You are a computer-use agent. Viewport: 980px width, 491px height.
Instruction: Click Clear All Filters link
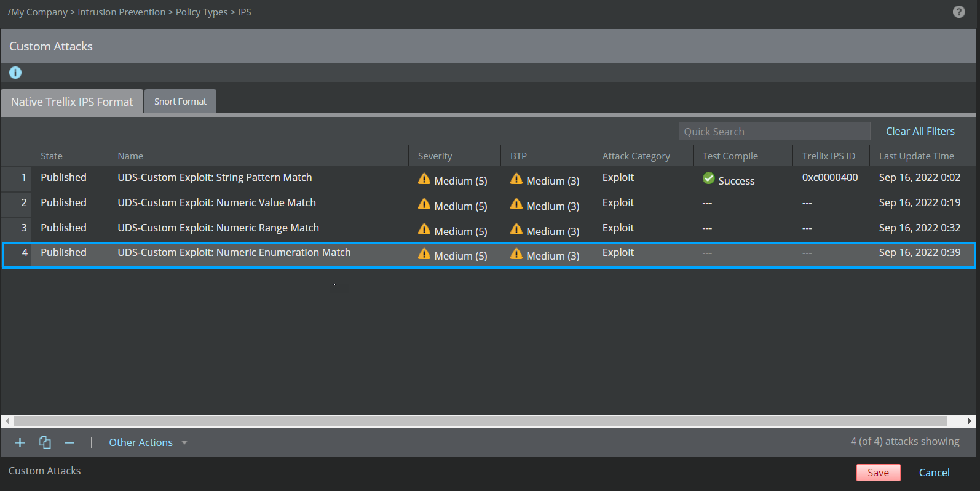(x=920, y=131)
